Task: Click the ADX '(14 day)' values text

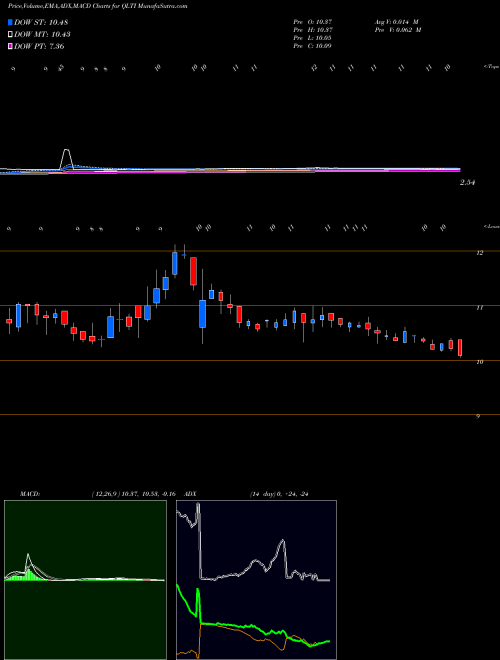Action: [x=279, y=494]
